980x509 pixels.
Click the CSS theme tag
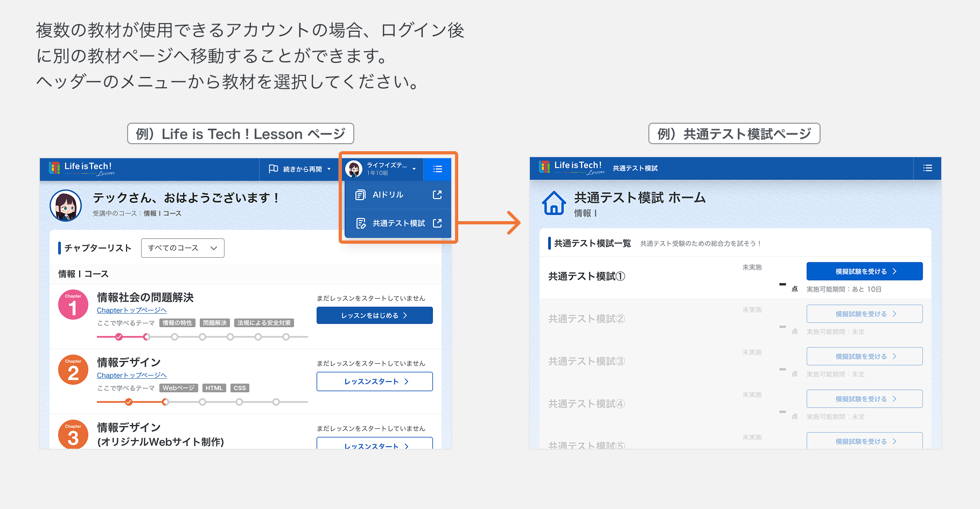(x=240, y=388)
